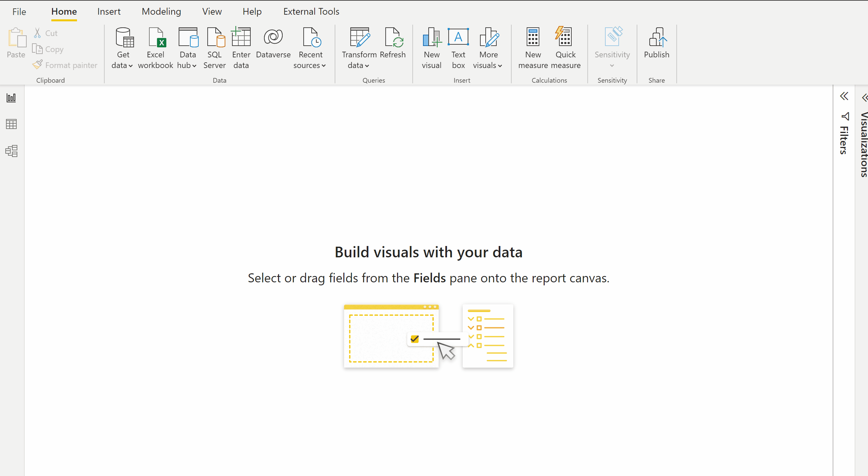This screenshot has height=476, width=868.
Task: Click the Format painter tool
Action: pos(65,65)
